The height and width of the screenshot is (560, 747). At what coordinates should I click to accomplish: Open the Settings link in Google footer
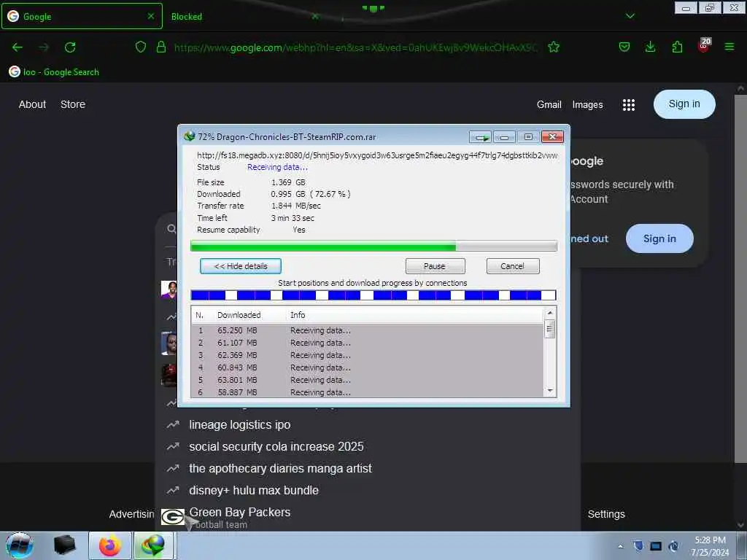606,514
